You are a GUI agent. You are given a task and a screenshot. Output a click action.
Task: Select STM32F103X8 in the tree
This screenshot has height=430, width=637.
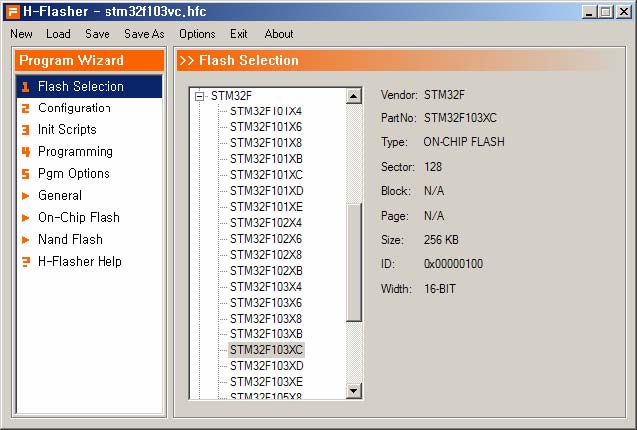click(x=266, y=319)
